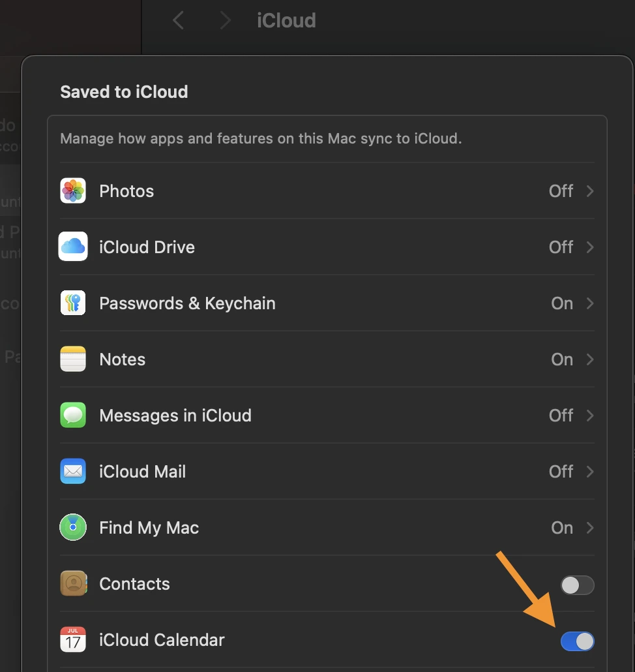Select the iCloud Drive label
635x672 pixels.
tap(147, 247)
